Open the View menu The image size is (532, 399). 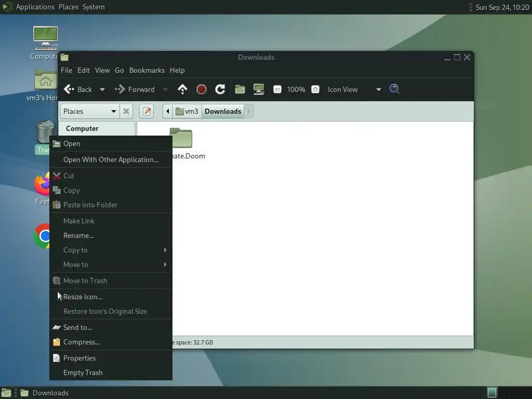[x=102, y=70]
